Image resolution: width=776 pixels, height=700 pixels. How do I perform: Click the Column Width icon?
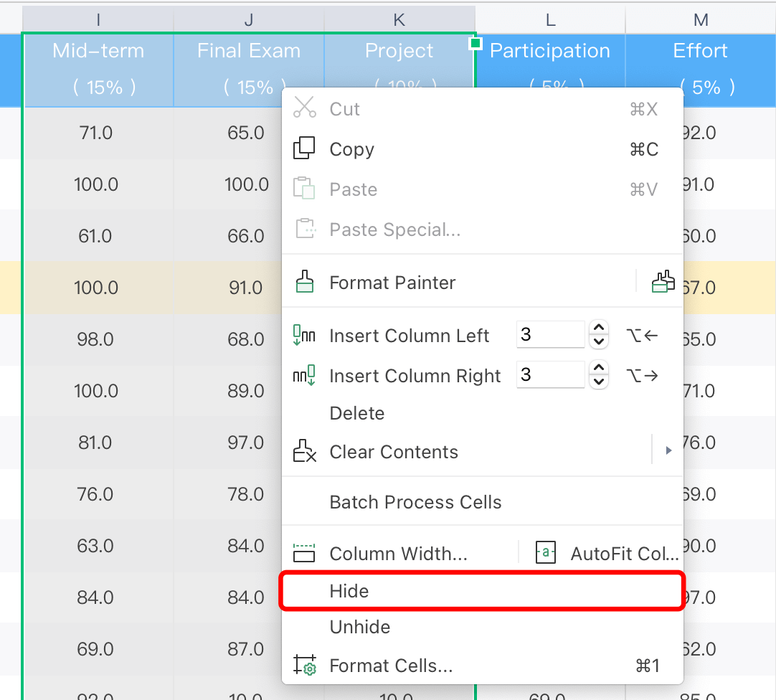(x=305, y=553)
